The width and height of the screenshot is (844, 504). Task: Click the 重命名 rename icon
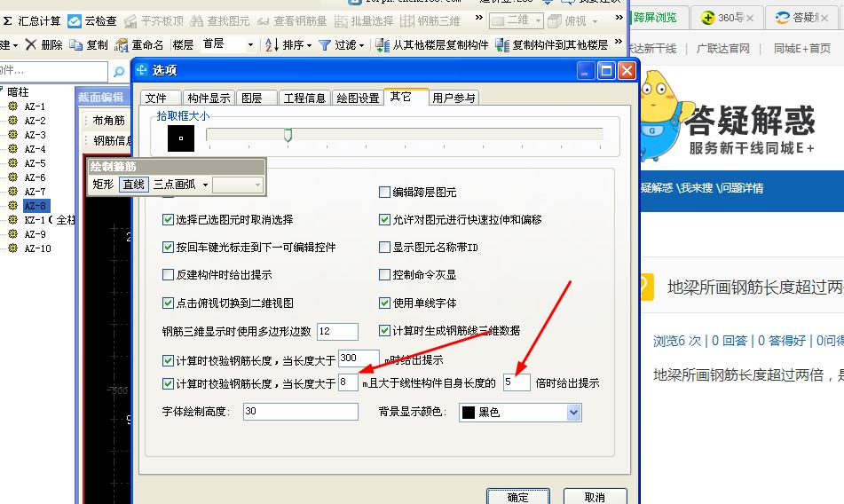(x=121, y=45)
